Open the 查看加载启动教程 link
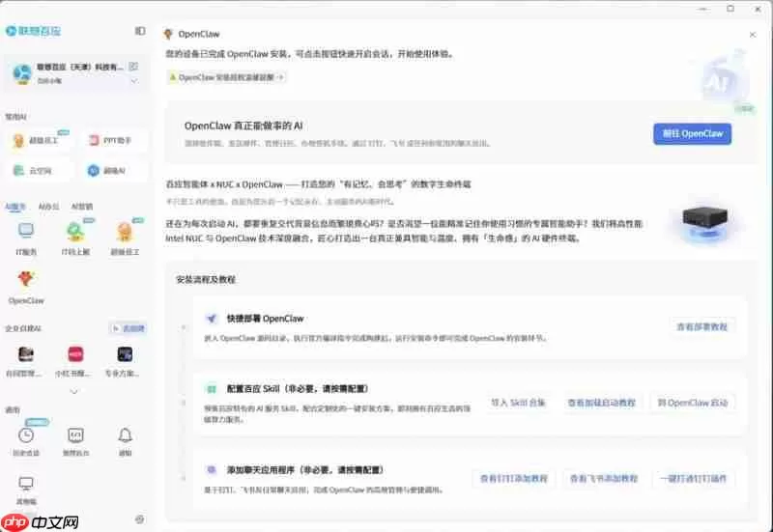This screenshot has width=773, height=532. pos(601,403)
